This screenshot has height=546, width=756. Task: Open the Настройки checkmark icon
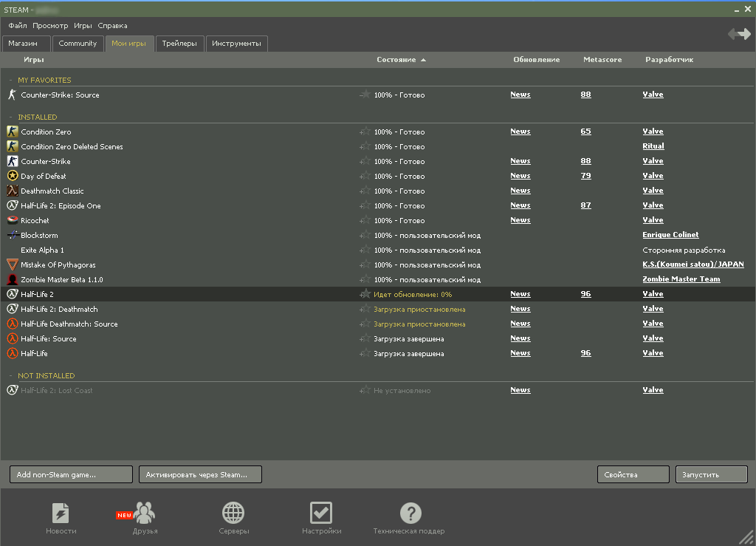[321, 513]
